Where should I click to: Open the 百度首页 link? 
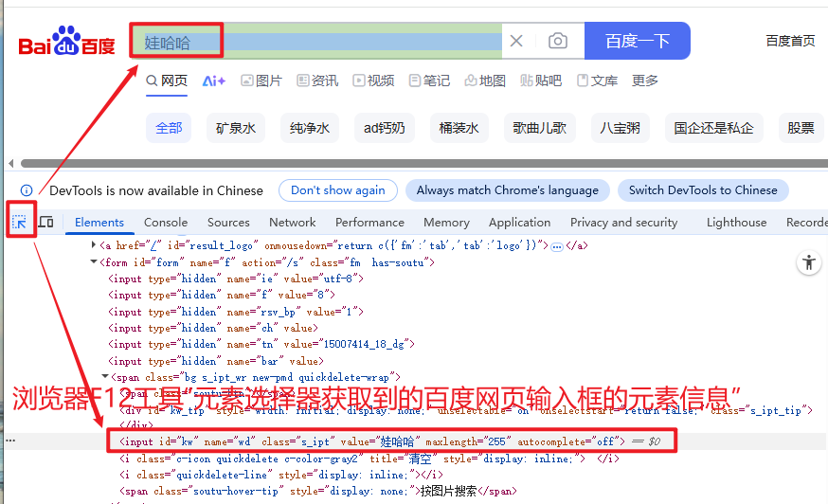[790, 41]
